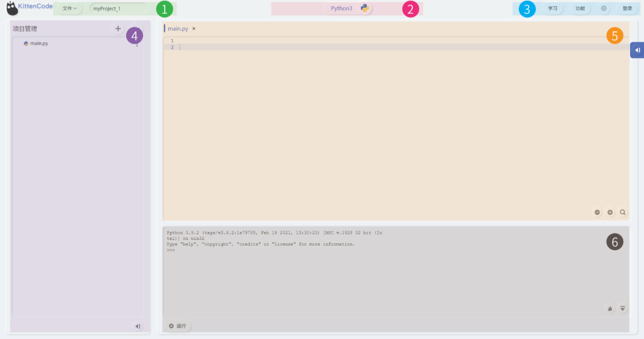
Task: Decrease editor font size with minus icon
Action: 597,212
